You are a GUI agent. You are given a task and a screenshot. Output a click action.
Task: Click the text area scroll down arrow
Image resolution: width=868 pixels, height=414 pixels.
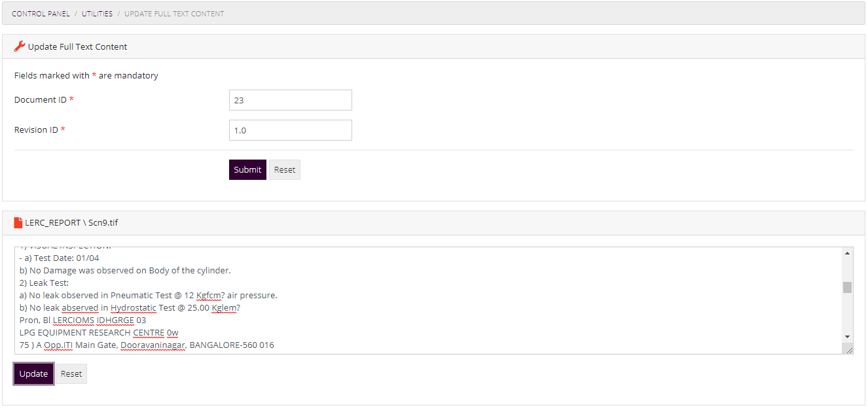coord(847,336)
